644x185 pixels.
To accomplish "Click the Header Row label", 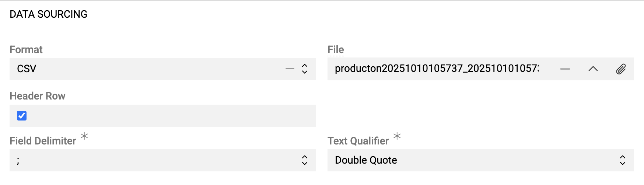I will point(37,96).
